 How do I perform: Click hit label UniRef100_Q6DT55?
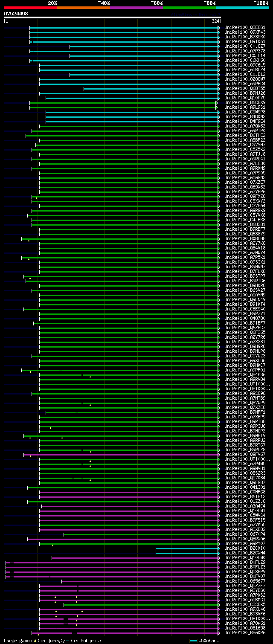[245, 89]
